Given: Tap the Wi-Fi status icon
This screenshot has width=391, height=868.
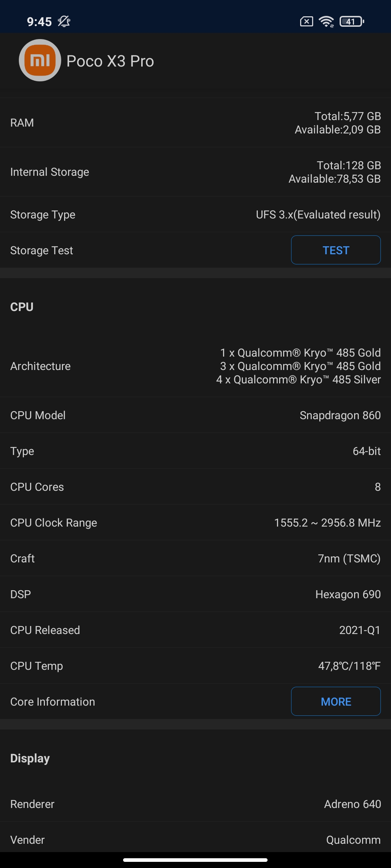Looking at the screenshot, I should pyautogui.click(x=326, y=22).
